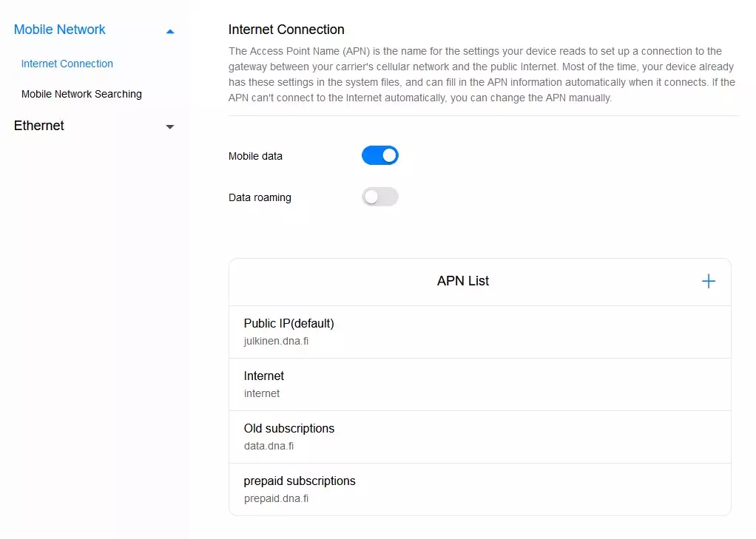Select the Internet APN profile title

(264, 376)
